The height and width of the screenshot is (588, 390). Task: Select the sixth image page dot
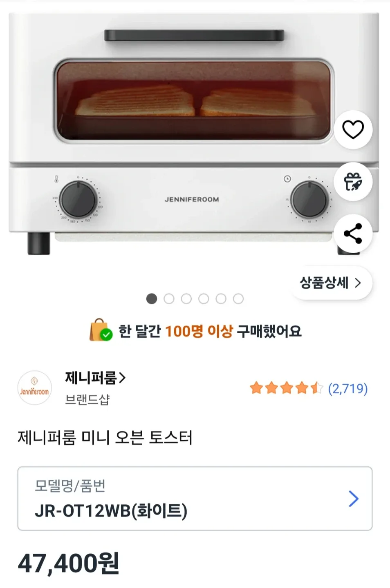[238, 299]
